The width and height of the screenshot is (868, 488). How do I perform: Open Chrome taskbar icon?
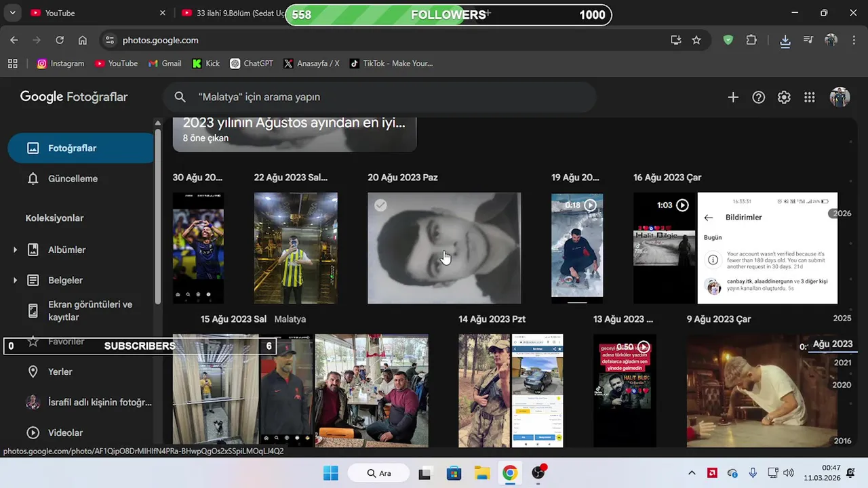(510, 473)
